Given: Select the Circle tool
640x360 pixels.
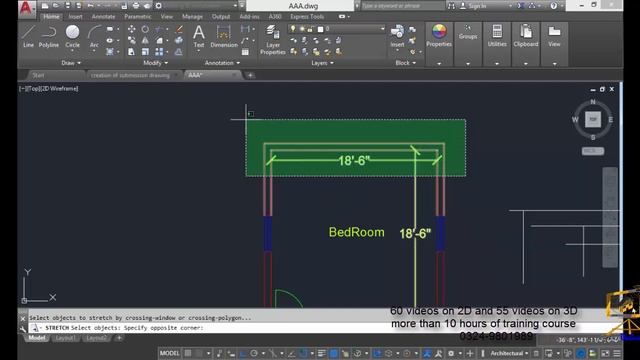Looking at the screenshot, I should pyautogui.click(x=72, y=37).
